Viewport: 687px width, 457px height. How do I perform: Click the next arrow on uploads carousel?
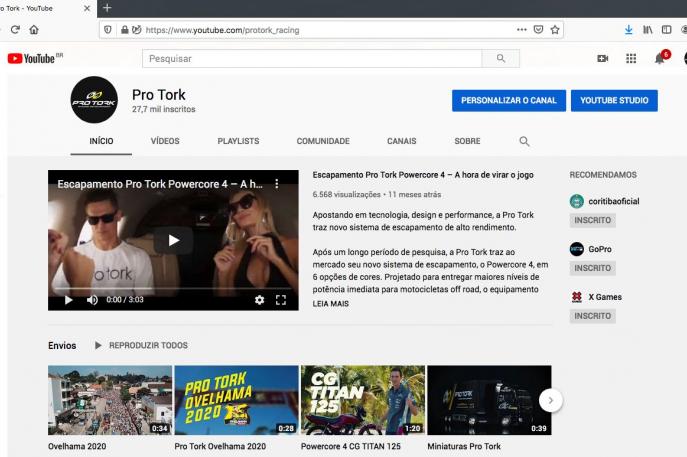551,400
